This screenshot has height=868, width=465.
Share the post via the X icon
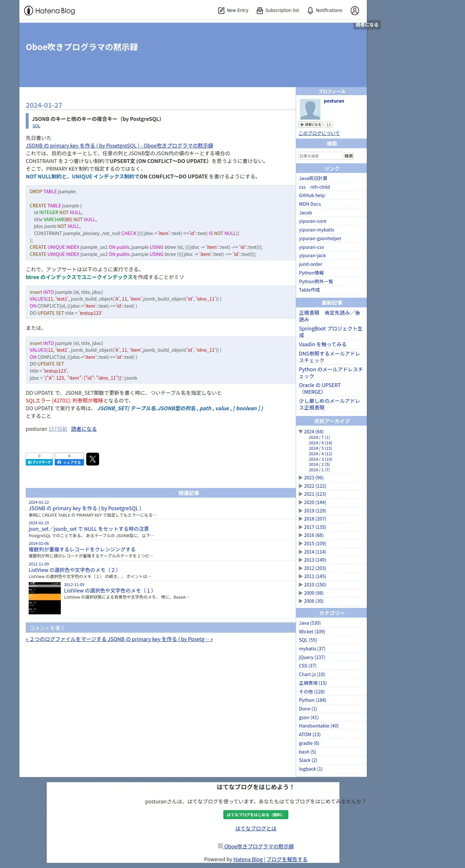[92, 459]
